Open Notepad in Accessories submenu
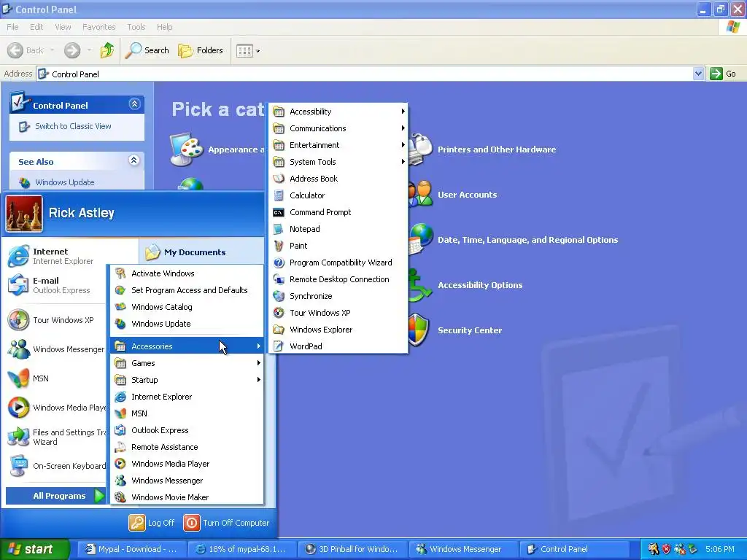This screenshot has height=560, width=747. click(338, 228)
